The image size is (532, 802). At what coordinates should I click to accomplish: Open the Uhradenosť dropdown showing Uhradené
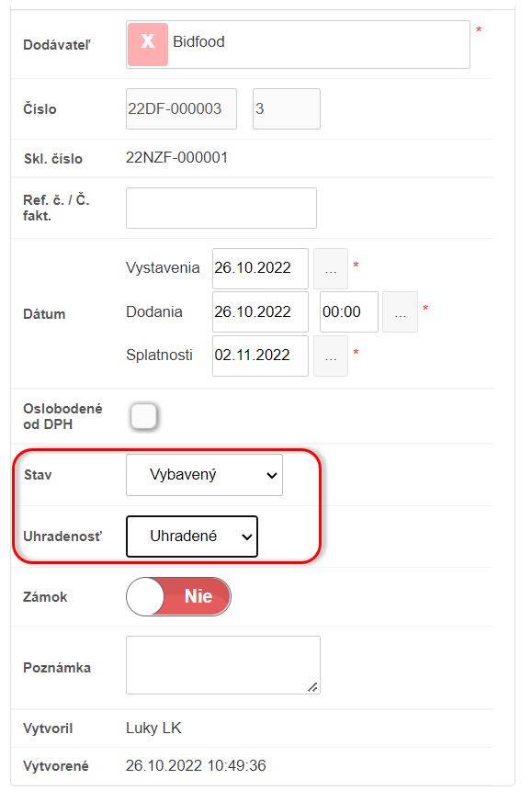(192, 536)
